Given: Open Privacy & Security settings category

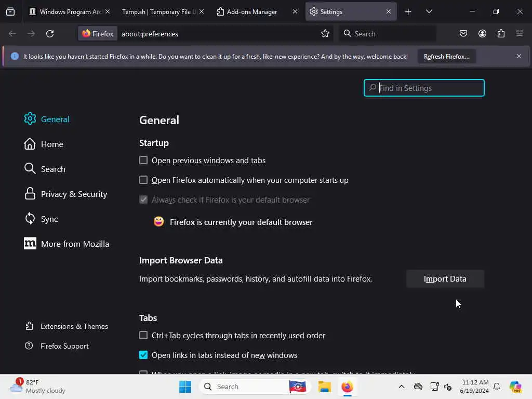Looking at the screenshot, I should pos(66,194).
